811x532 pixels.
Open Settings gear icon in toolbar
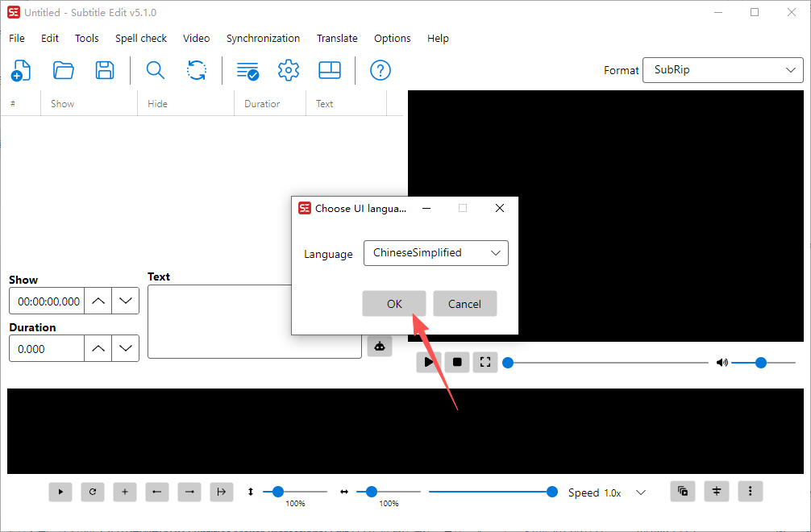[289, 70]
